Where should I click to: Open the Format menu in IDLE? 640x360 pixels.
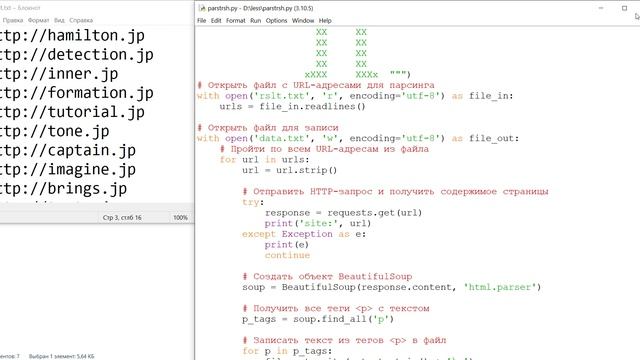pyautogui.click(x=236, y=20)
